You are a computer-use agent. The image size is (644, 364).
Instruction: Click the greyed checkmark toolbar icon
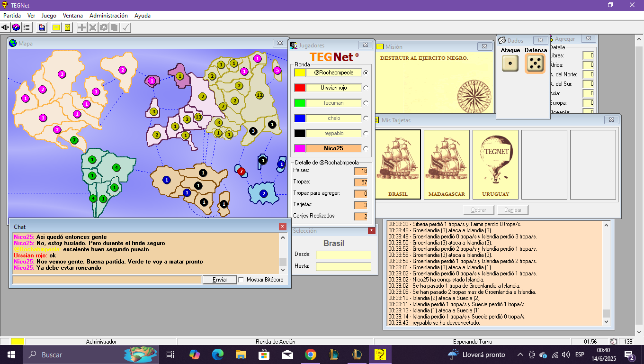pyautogui.click(x=125, y=27)
